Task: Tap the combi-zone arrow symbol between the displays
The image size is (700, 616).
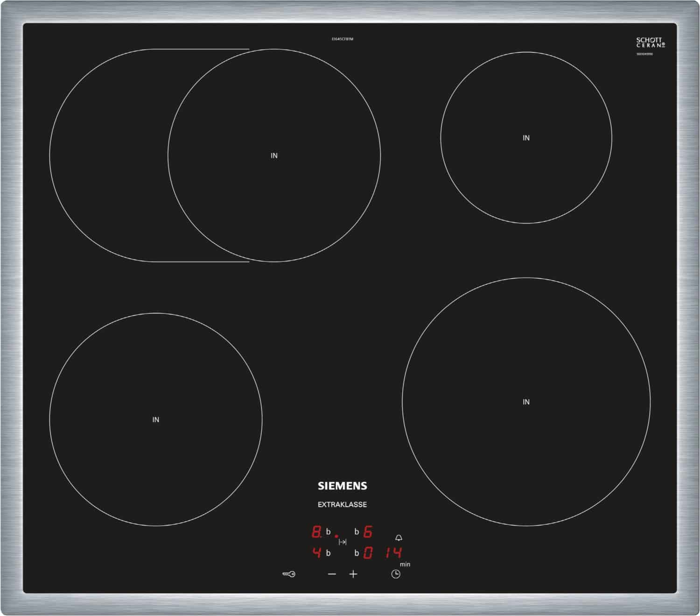Action: [x=343, y=542]
